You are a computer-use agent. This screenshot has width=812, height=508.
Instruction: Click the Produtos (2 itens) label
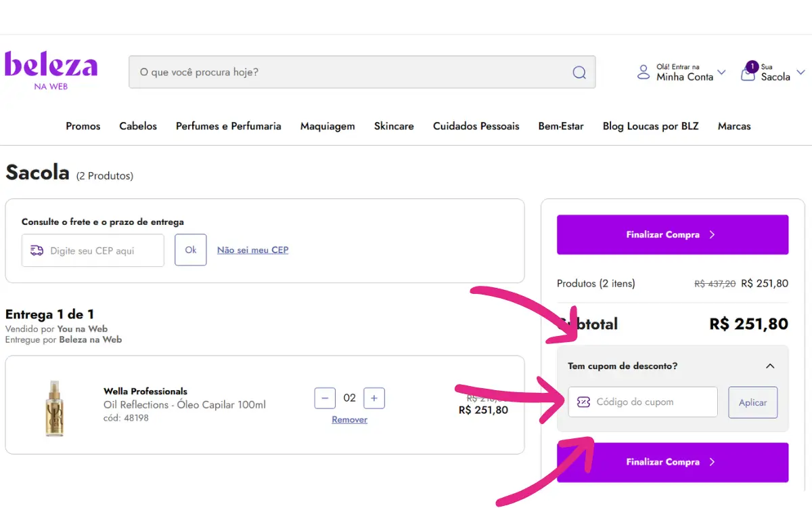pos(596,283)
